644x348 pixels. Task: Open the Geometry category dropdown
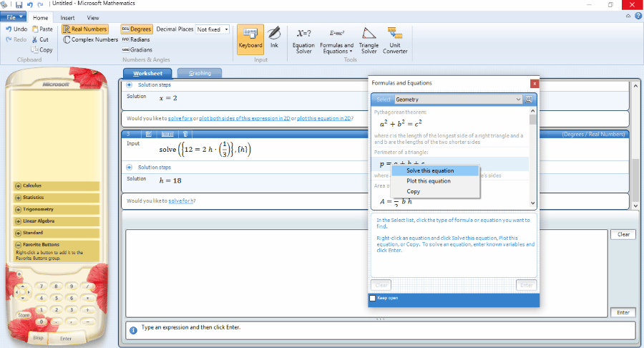click(x=459, y=100)
